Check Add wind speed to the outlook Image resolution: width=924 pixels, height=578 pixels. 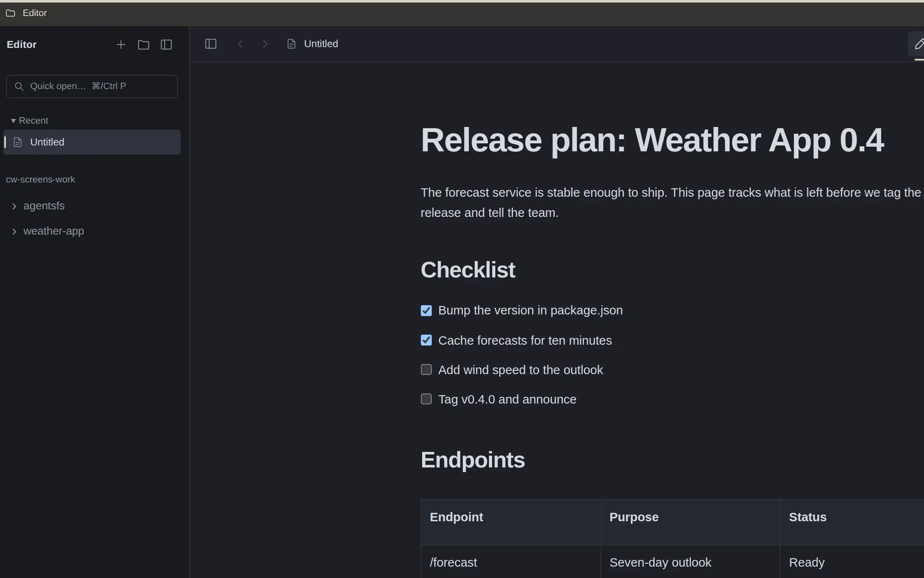click(x=426, y=369)
